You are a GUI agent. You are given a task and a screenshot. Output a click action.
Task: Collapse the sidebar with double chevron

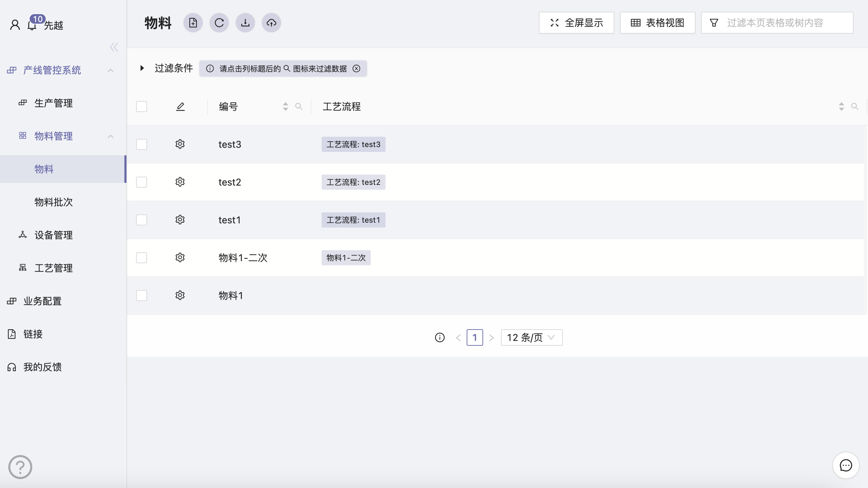(114, 47)
